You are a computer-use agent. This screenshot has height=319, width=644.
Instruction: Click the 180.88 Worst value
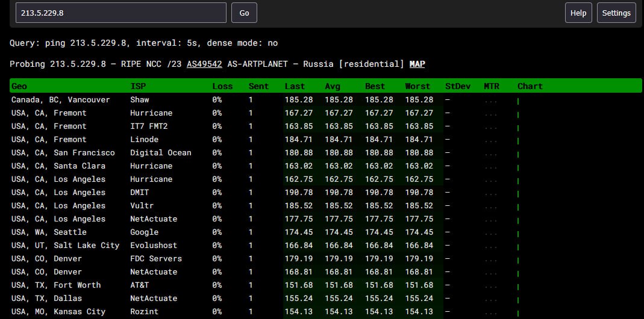pos(419,153)
